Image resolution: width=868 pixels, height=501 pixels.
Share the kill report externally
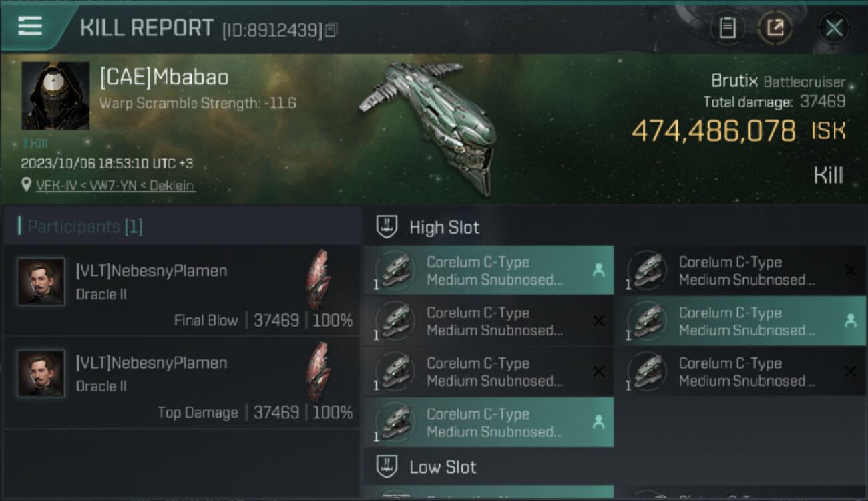point(775,28)
